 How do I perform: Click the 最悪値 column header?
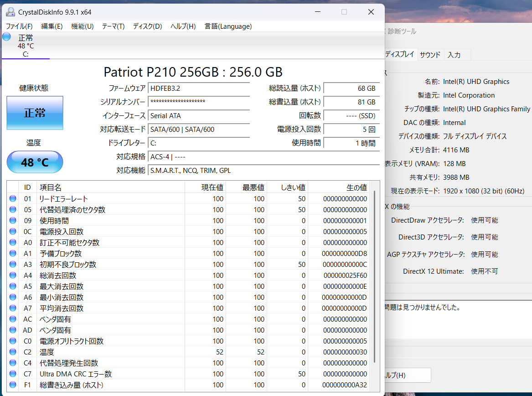click(246, 187)
